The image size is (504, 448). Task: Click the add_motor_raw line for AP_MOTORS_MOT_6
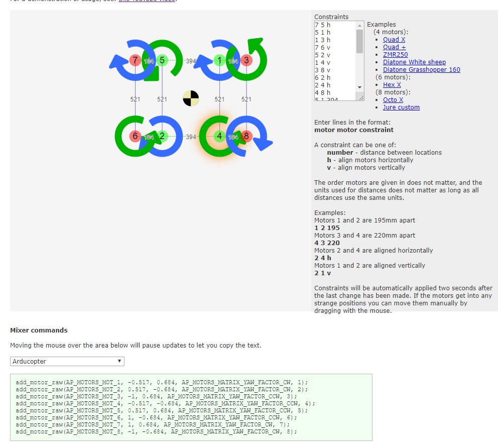156,417
